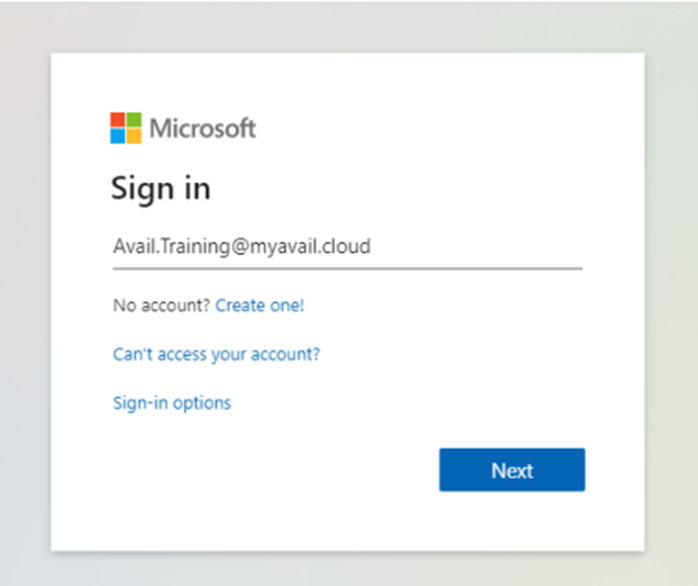Click the '@' symbol in the email

click(239, 247)
